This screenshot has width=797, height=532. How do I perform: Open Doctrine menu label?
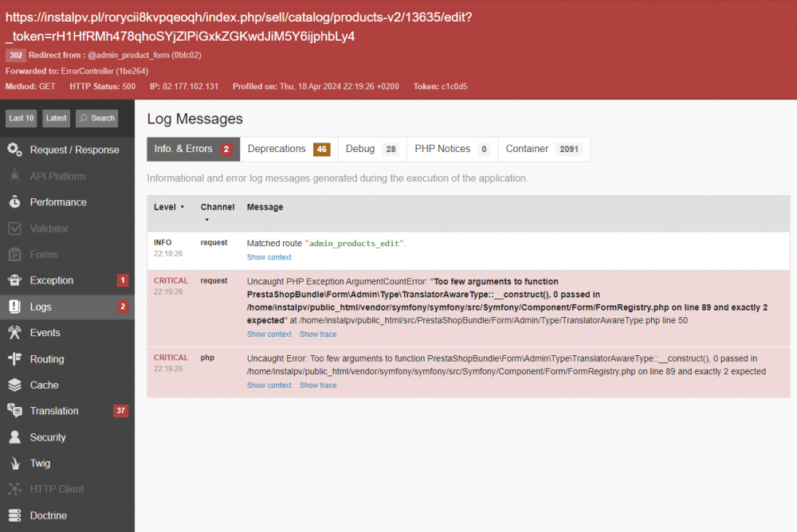tap(49, 516)
